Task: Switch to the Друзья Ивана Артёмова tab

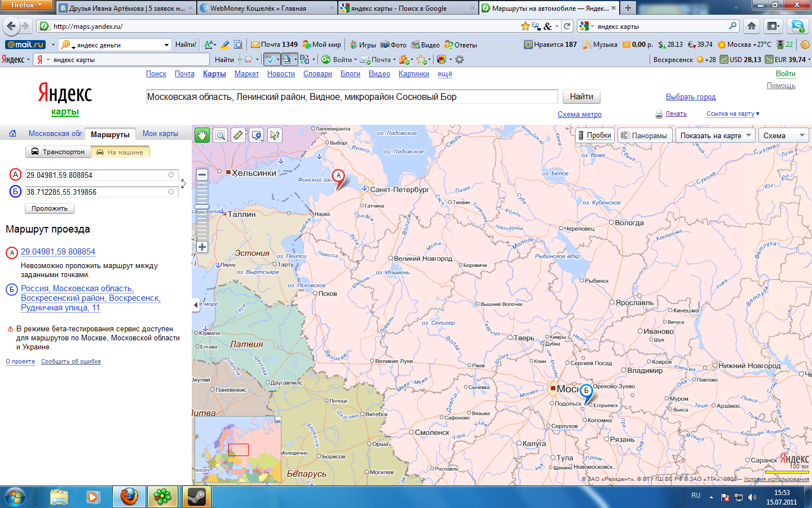Action: coord(126,8)
